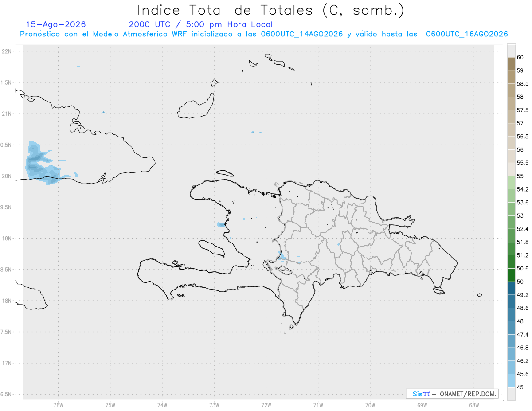Select the dark blue swatch between 49.2 and 50
The height and width of the screenshot is (411, 532).
[x=511, y=288]
